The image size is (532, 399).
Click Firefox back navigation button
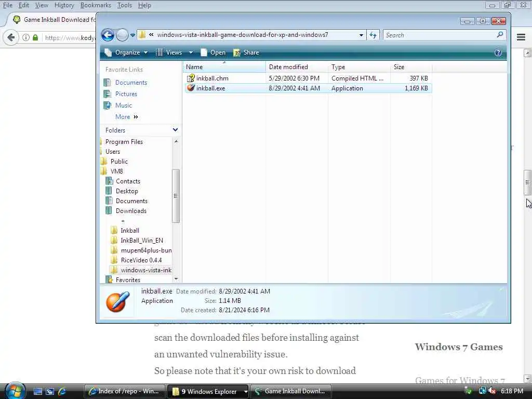point(11,37)
